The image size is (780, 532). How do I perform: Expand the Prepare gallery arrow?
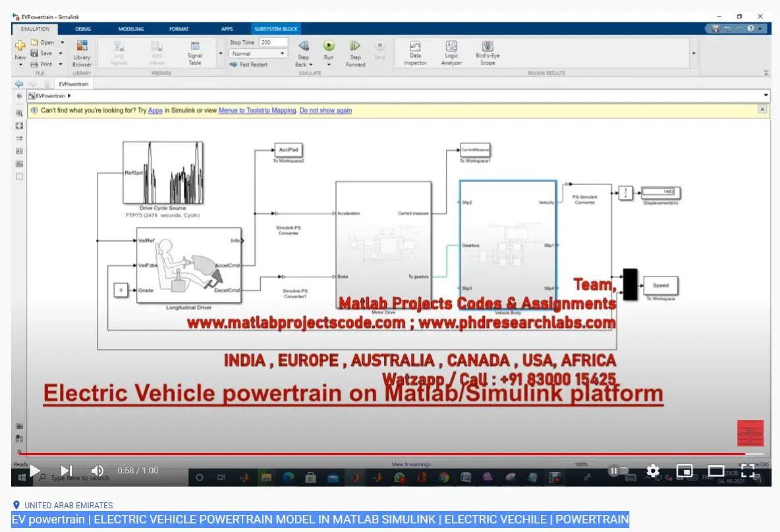221,53
